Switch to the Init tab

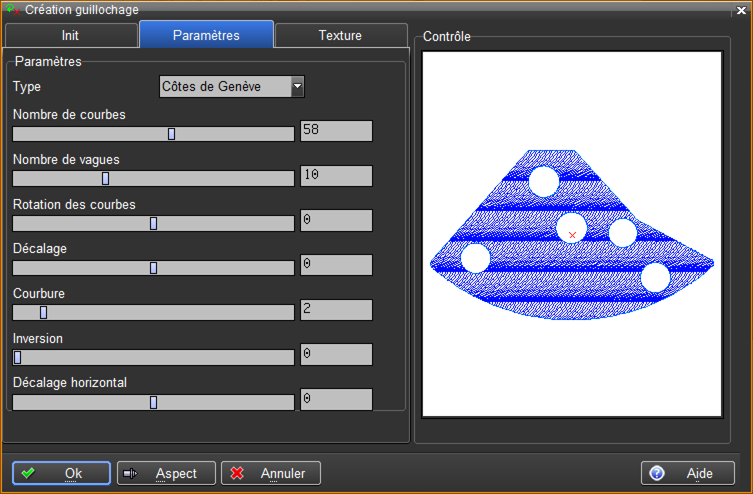pyautogui.click(x=71, y=36)
